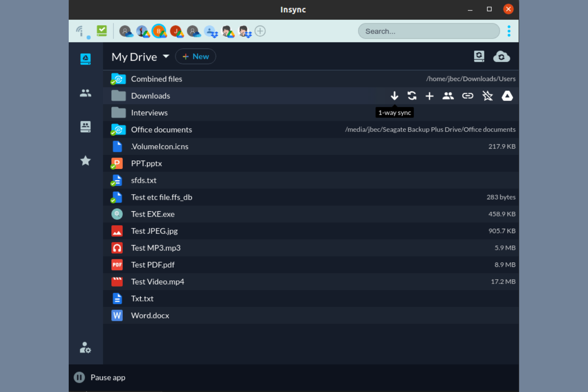
Task: Select the My Drive sidebar icon
Action: click(x=85, y=58)
